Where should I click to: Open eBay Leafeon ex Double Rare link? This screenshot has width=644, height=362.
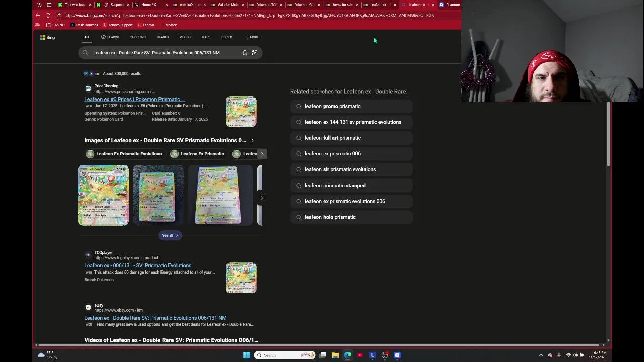(155, 318)
